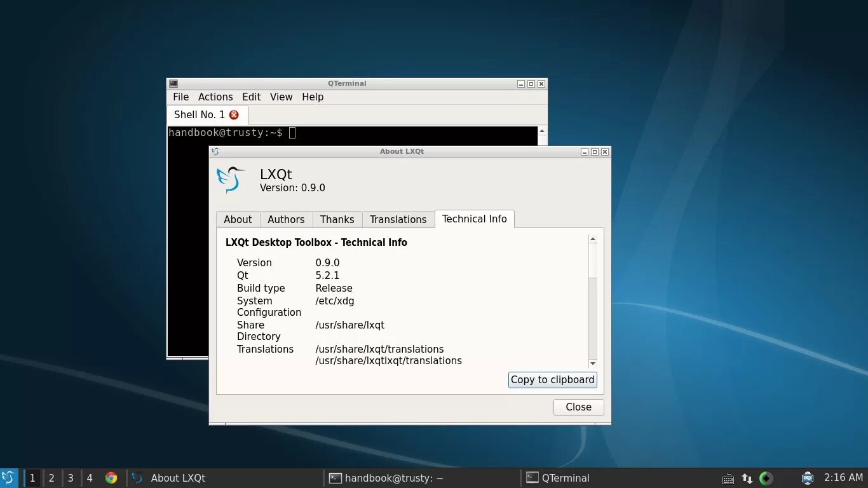Open QTerminal Help menu
The width and height of the screenshot is (868, 488).
313,97
